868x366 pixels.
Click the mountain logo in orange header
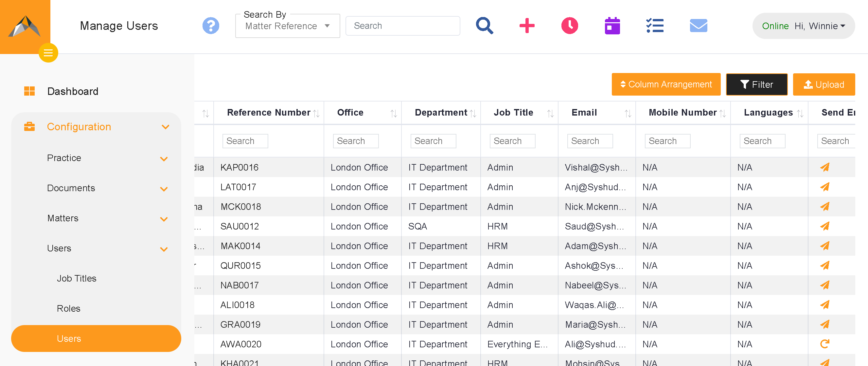tap(24, 26)
